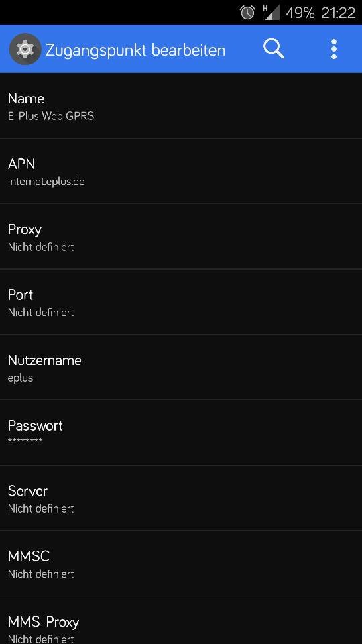The width and height of the screenshot is (362, 644).
Task: Tap the alarm clock status icon
Action: (247, 13)
